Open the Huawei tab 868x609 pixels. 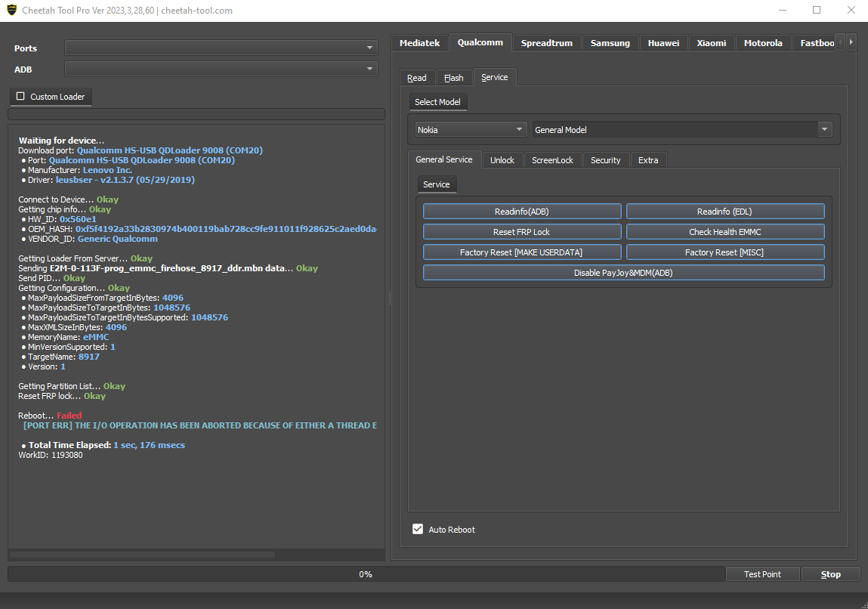[663, 43]
